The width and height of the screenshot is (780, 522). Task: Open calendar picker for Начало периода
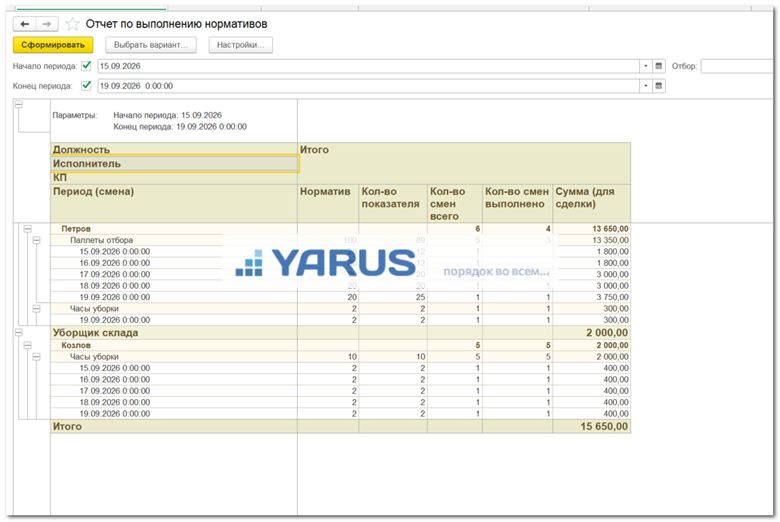click(x=659, y=66)
